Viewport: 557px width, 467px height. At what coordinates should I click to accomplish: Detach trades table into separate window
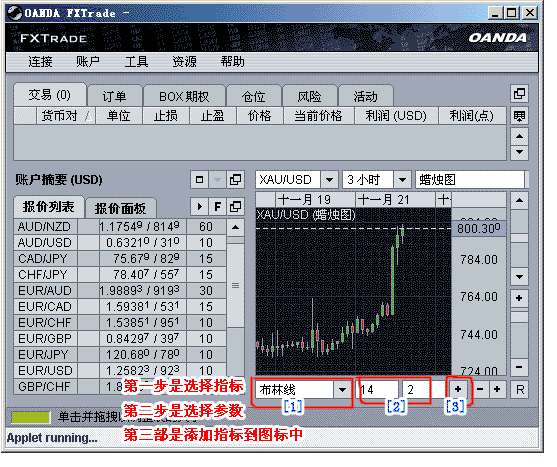pyautogui.click(x=519, y=94)
